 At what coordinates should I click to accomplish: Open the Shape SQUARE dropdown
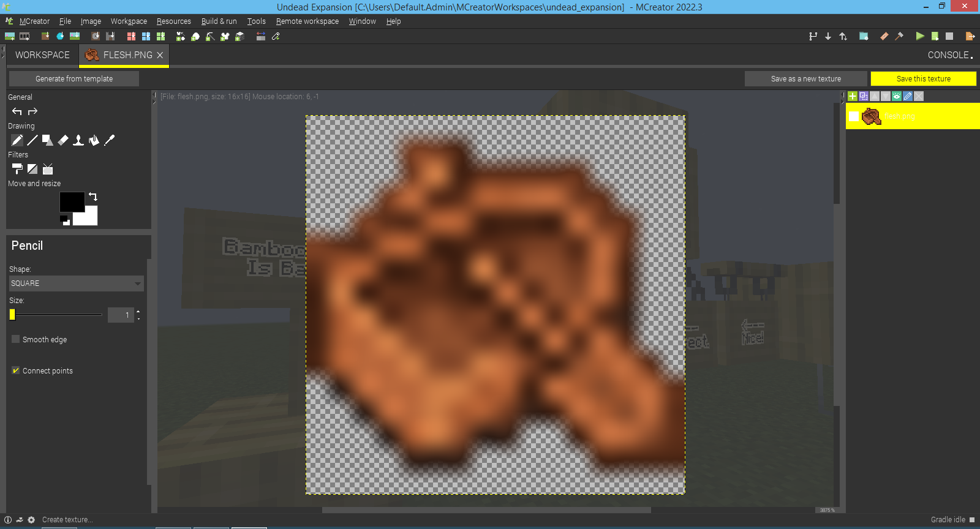coord(77,283)
